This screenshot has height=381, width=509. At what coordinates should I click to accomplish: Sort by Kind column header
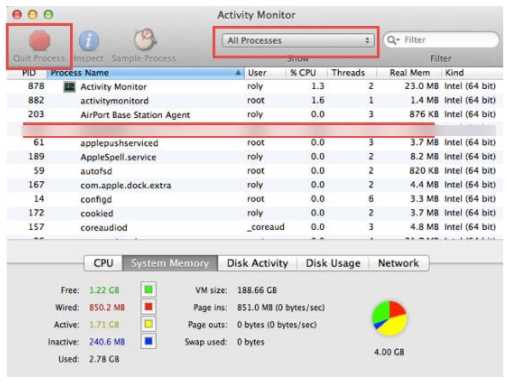[x=472, y=73]
